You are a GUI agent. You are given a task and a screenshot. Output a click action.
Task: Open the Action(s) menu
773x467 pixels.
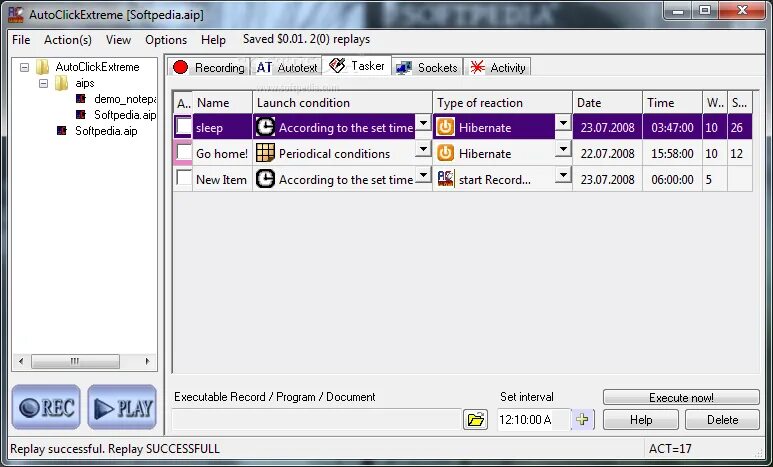[68, 39]
